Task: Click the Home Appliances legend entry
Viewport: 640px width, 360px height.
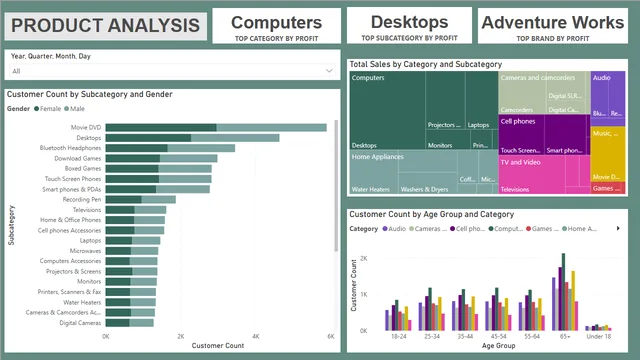Action: point(579,229)
